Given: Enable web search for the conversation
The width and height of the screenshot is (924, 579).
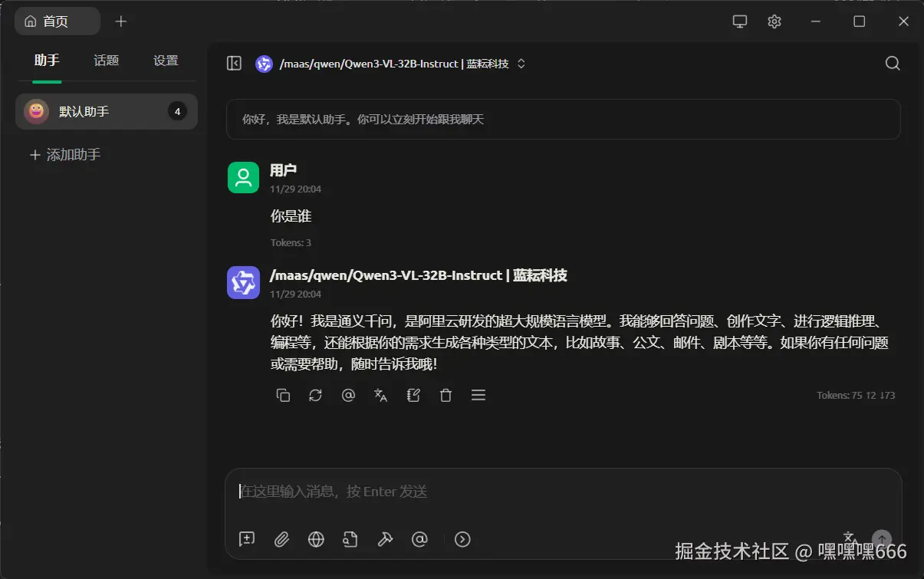Looking at the screenshot, I should tap(315, 539).
